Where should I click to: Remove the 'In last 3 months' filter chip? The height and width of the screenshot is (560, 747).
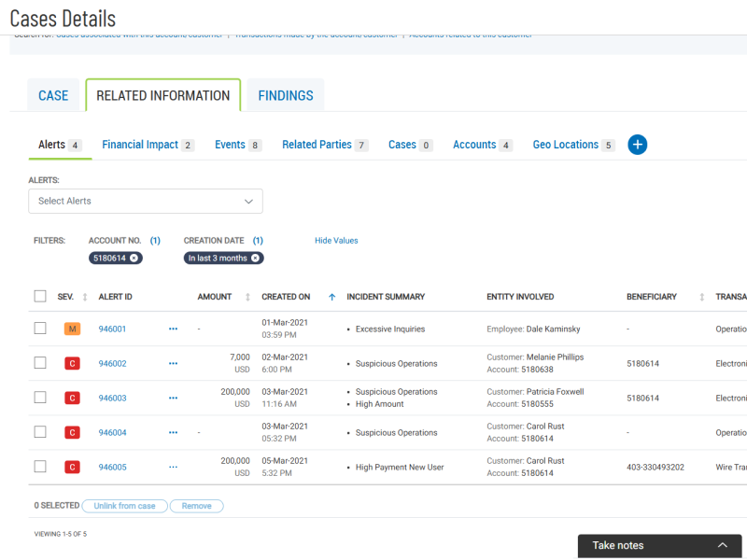255,259
